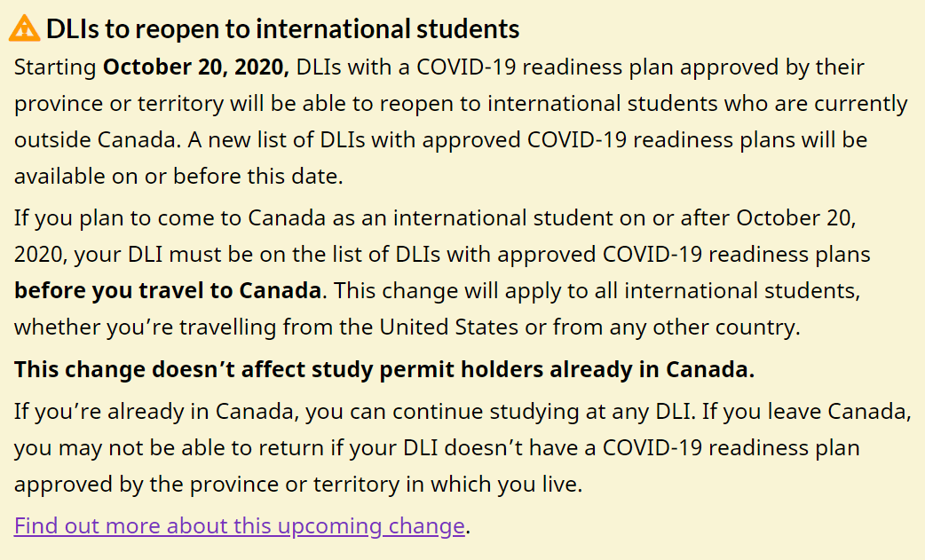Click the bold 'before you travel to Canada' phrase
925x560 pixels.
point(168,290)
